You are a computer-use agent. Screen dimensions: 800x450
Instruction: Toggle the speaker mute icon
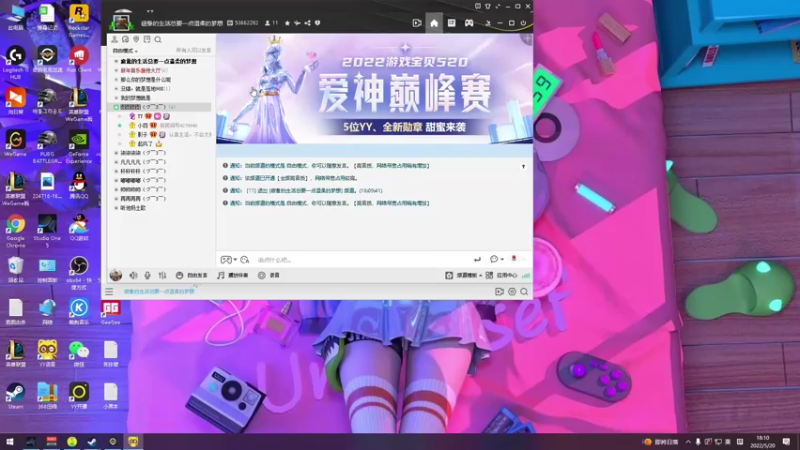pyautogui.click(x=133, y=276)
